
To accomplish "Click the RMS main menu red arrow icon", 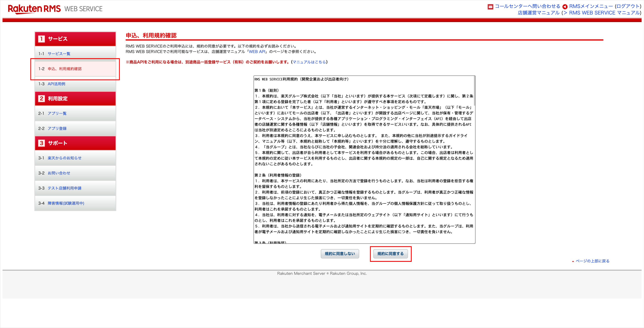I will tap(565, 7).
